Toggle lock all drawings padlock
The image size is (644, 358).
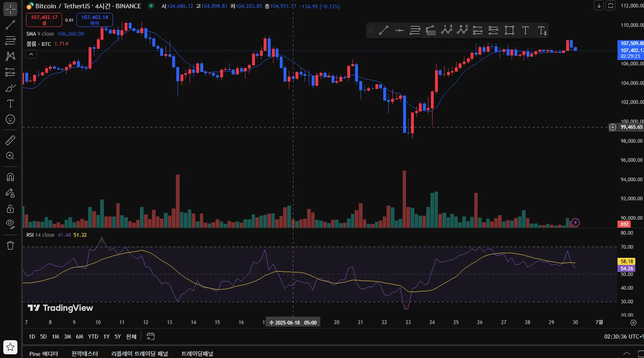(10, 208)
